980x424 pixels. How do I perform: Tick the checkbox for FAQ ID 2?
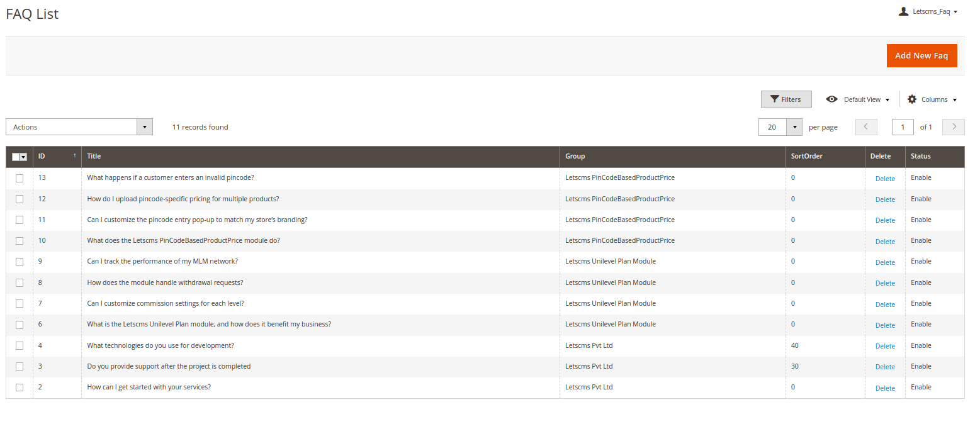point(20,388)
